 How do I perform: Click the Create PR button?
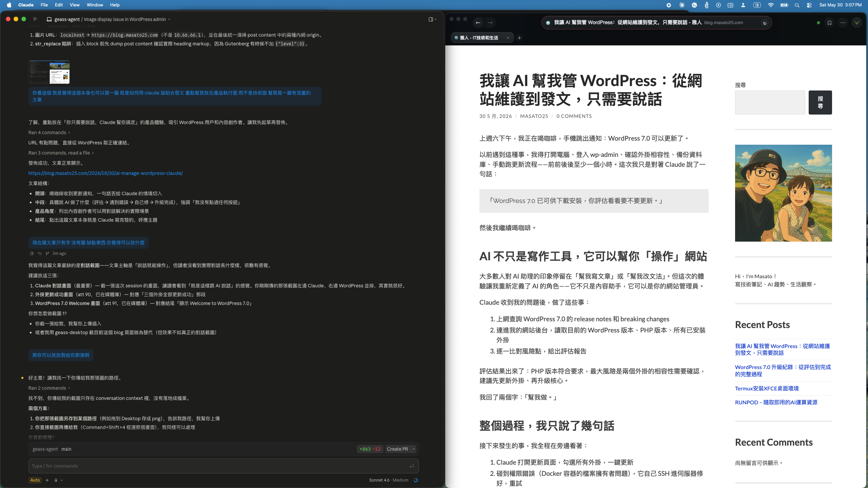[x=397, y=449]
